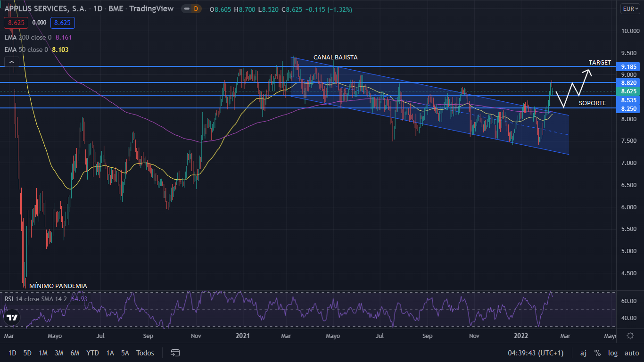644x362 pixels.
Task: Click the blue buy price 8.625 box
Action: point(63,22)
